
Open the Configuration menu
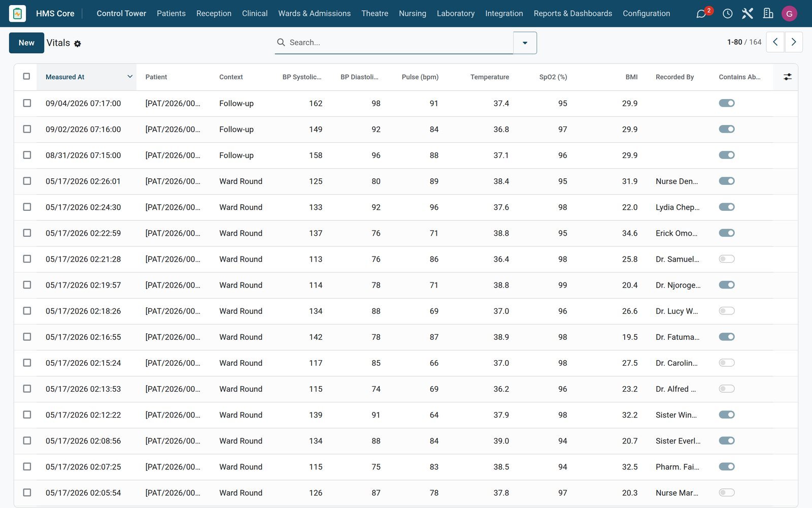[x=646, y=13]
